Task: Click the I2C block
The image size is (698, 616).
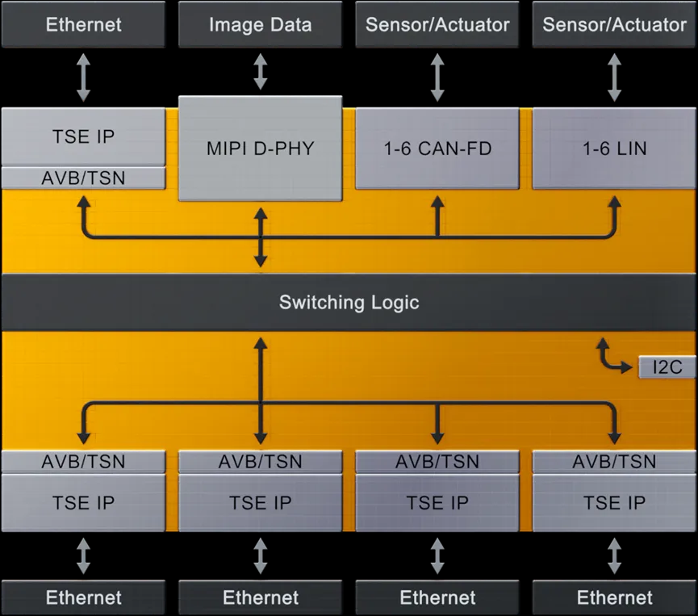Action: [667, 367]
